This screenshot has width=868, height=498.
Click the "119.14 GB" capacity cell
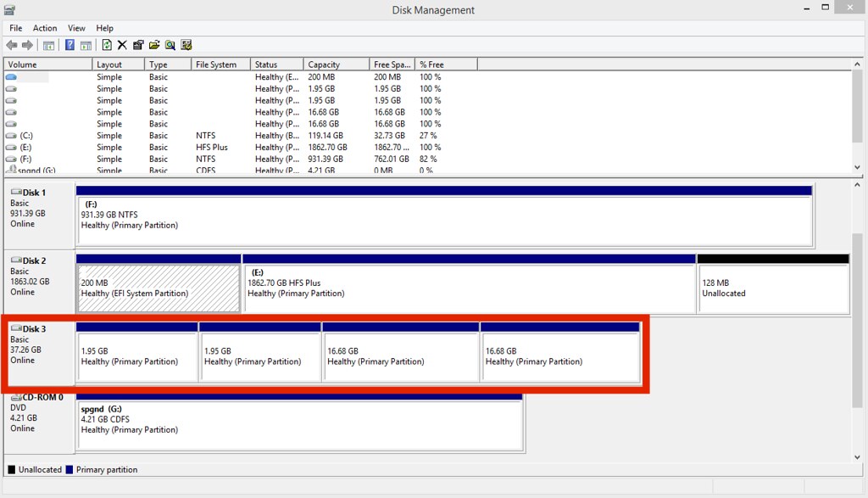(325, 136)
